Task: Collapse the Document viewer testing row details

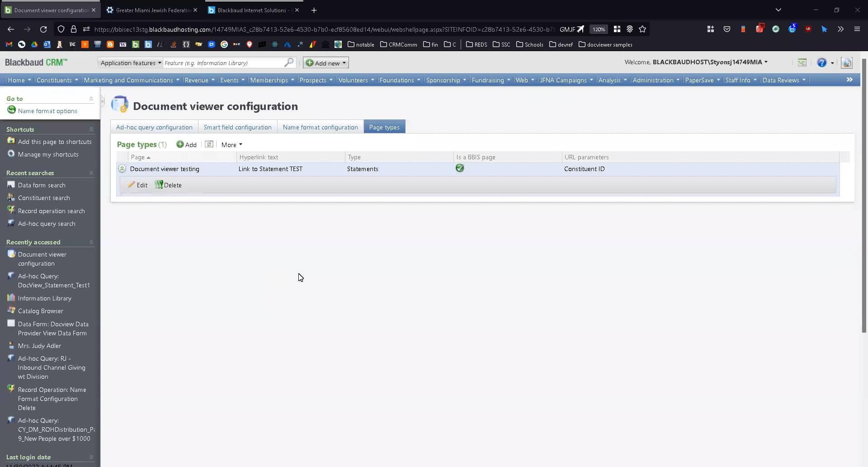Action: tap(122, 168)
